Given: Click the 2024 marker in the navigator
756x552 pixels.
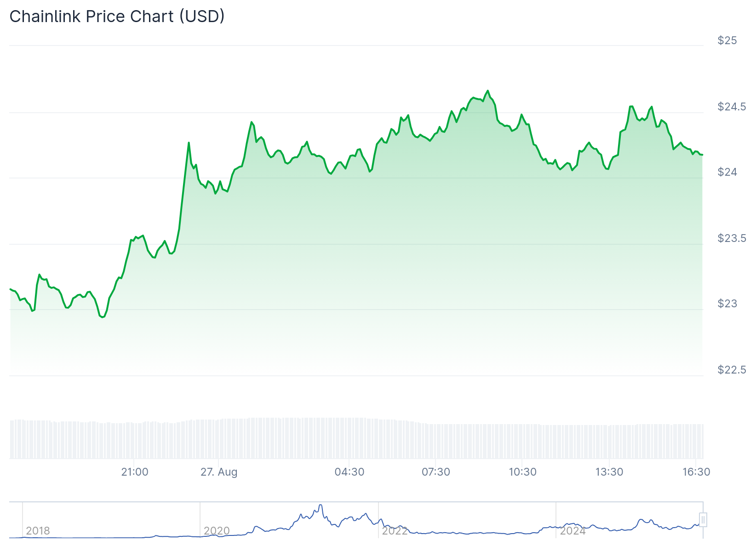Looking at the screenshot, I should pyautogui.click(x=573, y=531).
